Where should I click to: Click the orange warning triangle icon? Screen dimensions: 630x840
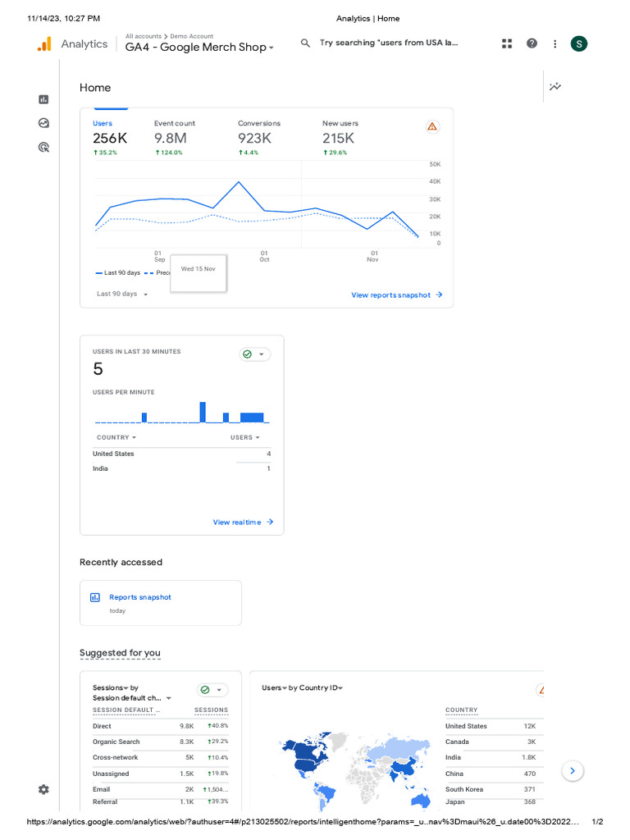click(x=432, y=126)
